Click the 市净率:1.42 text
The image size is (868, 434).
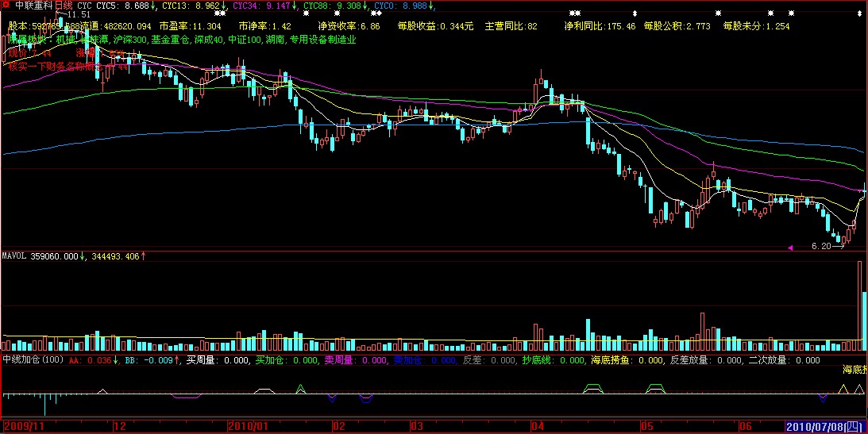(266, 26)
